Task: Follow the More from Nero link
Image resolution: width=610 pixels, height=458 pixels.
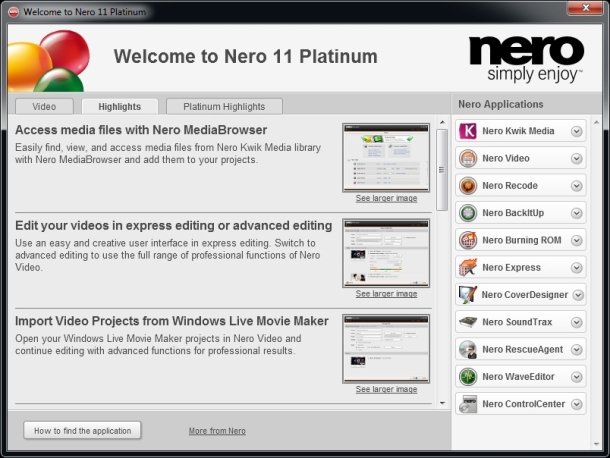Action: (x=217, y=431)
